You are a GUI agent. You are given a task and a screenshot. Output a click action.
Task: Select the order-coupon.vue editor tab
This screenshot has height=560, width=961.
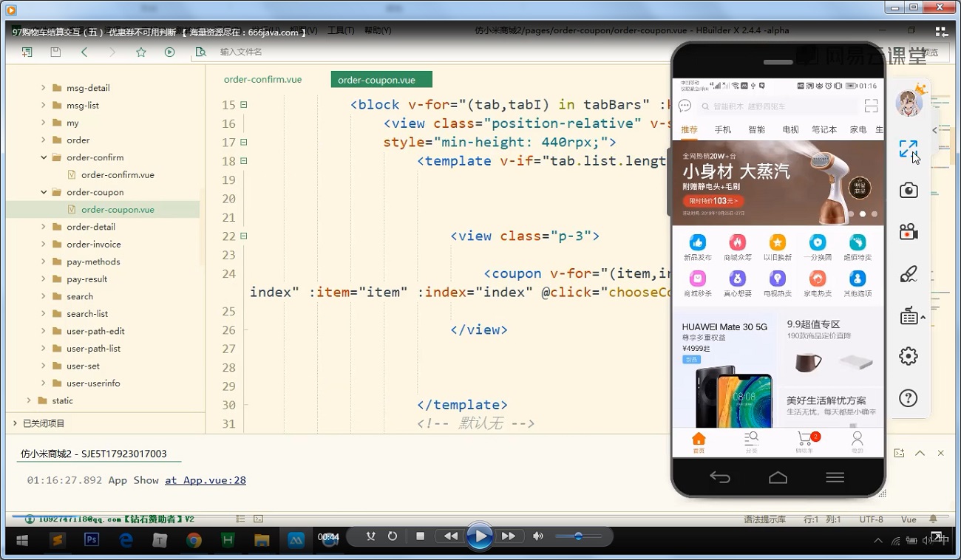click(381, 80)
